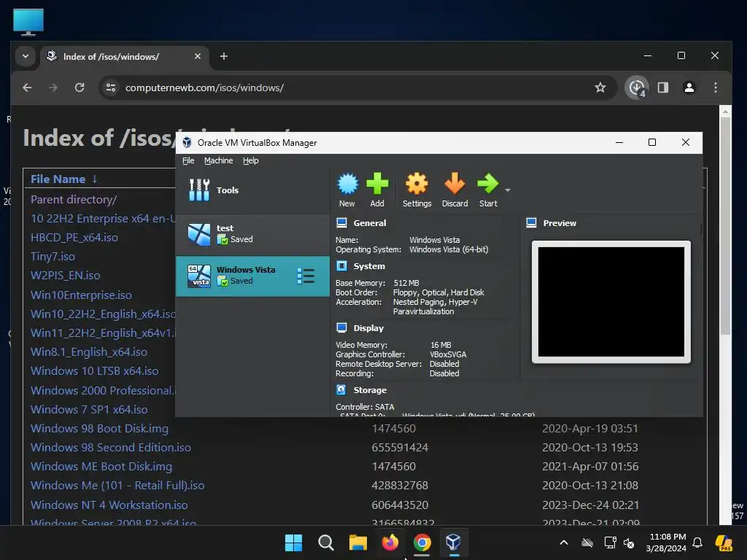Click the Display section header
Viewport: 747px width, 560px height.
[368, 328]
